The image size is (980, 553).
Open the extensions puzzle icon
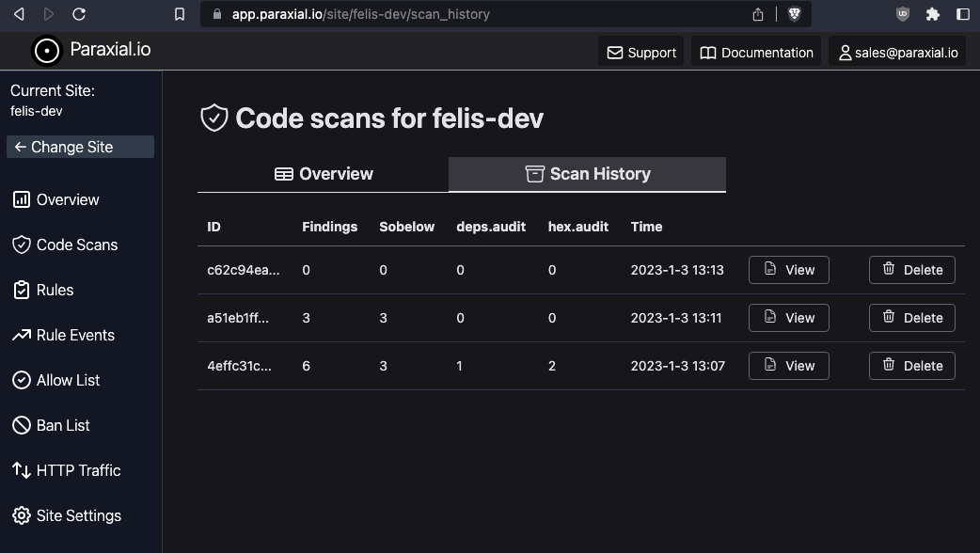tap(932, 14)
